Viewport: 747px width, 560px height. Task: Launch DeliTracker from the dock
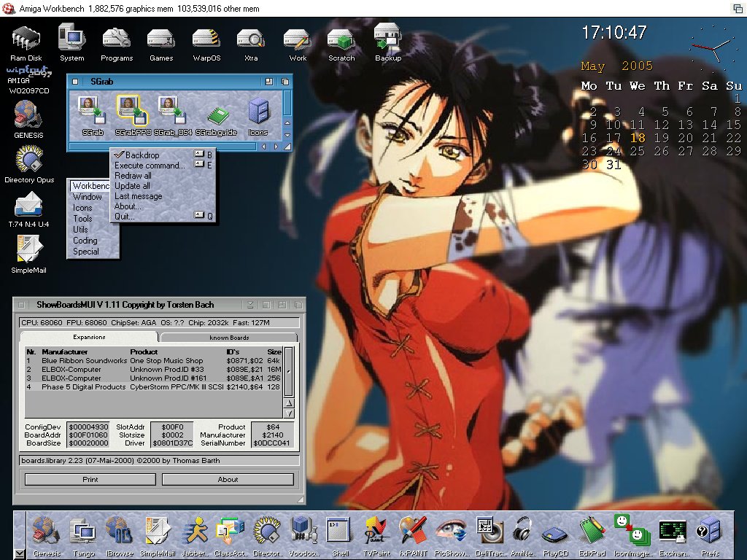(489, 536)
